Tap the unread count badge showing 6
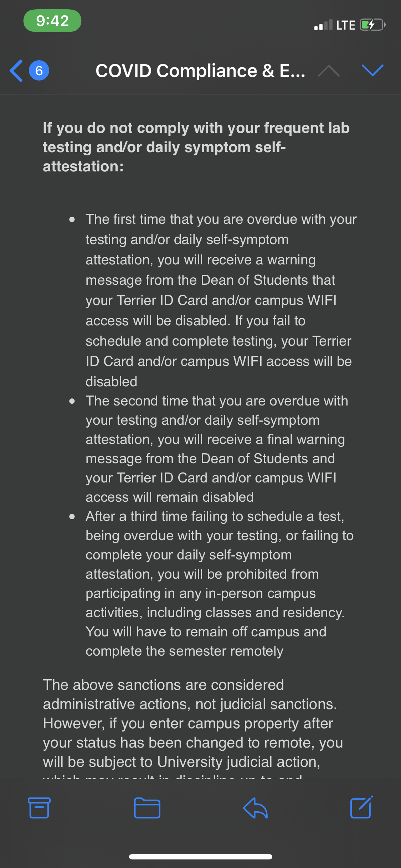Viewport: 401px width, 868px height. [39, 71]
